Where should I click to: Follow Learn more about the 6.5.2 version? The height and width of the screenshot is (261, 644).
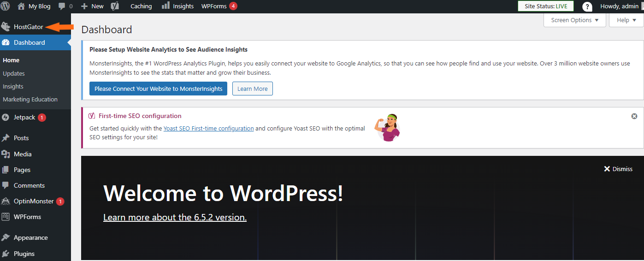175,217
